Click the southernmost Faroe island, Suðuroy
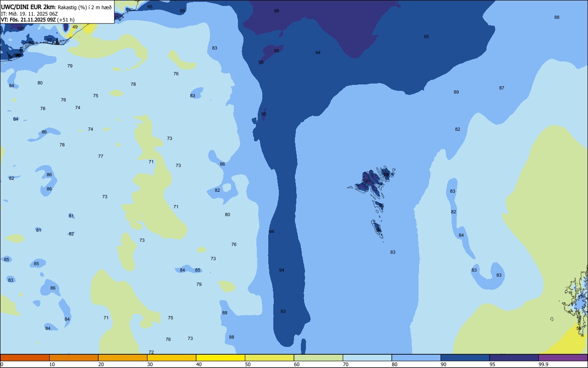The height and width of the screenshot is (368, 588). (378, 229)
